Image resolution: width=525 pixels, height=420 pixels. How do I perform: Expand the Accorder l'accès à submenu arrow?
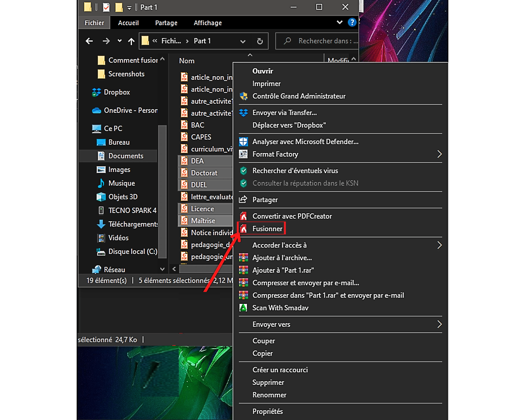click(439, 245)
